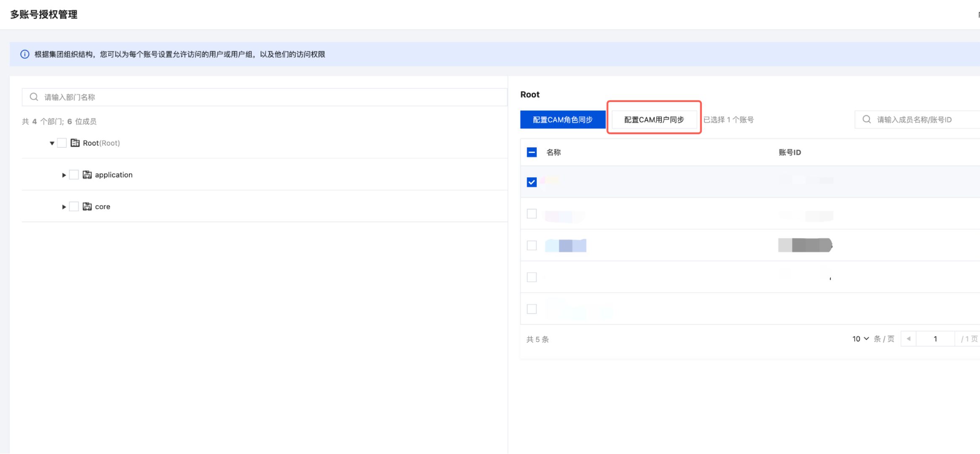Screen dimensions: 980x454
Task: Click the 配置CAM角色同步 button
Action: pos(563,120)
